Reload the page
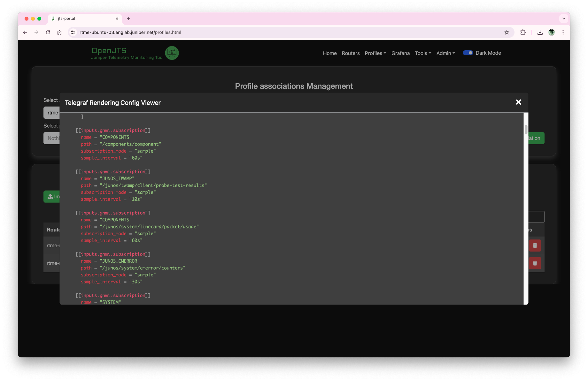This screenshot has height=381, width=588. [48, 32]
